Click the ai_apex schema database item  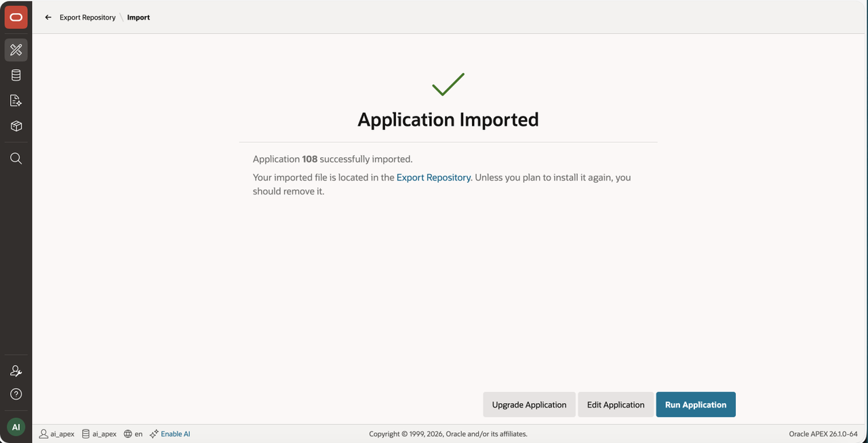(x=99, y=434)
